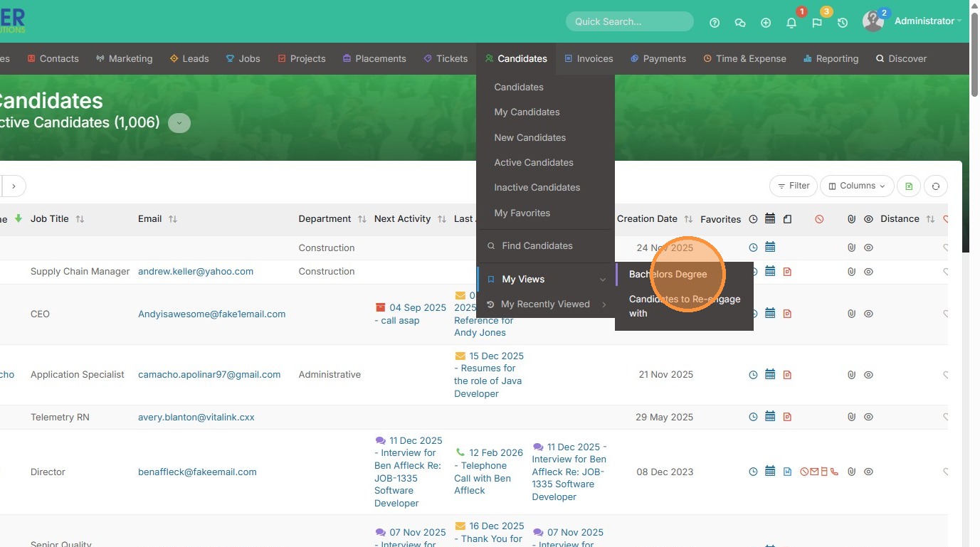Open the resume document icon for Andrew Keller
The image size is (980, 547).
787,272
